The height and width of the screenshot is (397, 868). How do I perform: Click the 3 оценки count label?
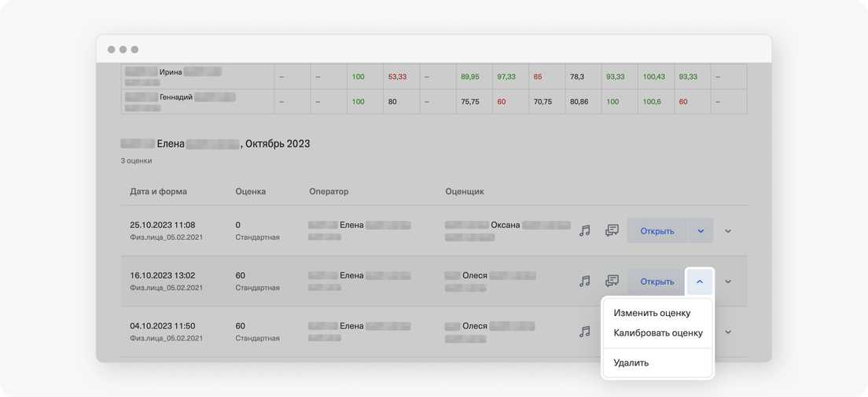(136, 161)
